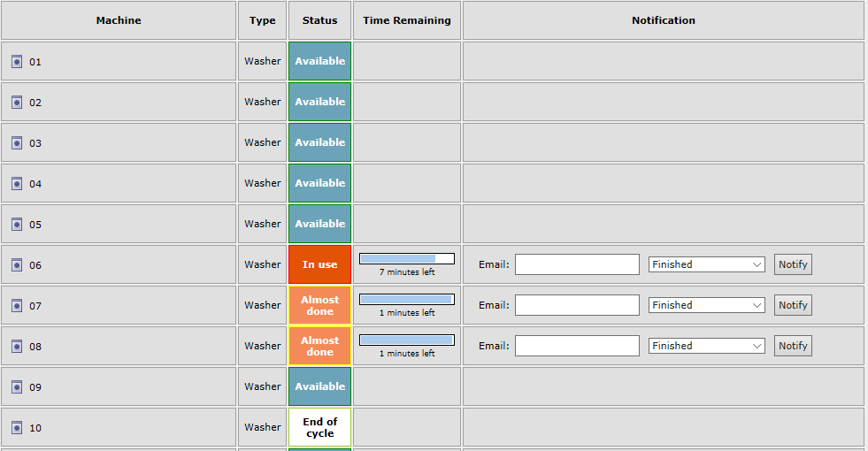
Task: Select the washer icon beside machine 08
Action: click(x=17, y=347)
